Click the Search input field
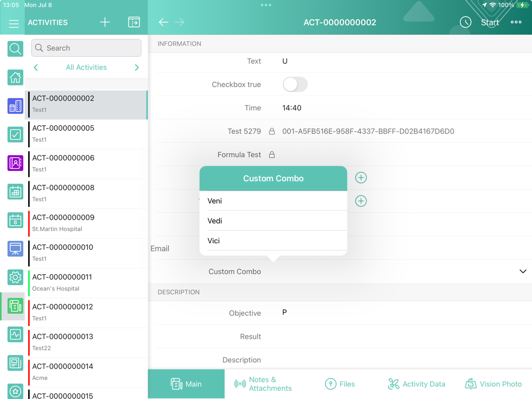Image resolution: width=532 pixels, height=399 pixels. 86,48
